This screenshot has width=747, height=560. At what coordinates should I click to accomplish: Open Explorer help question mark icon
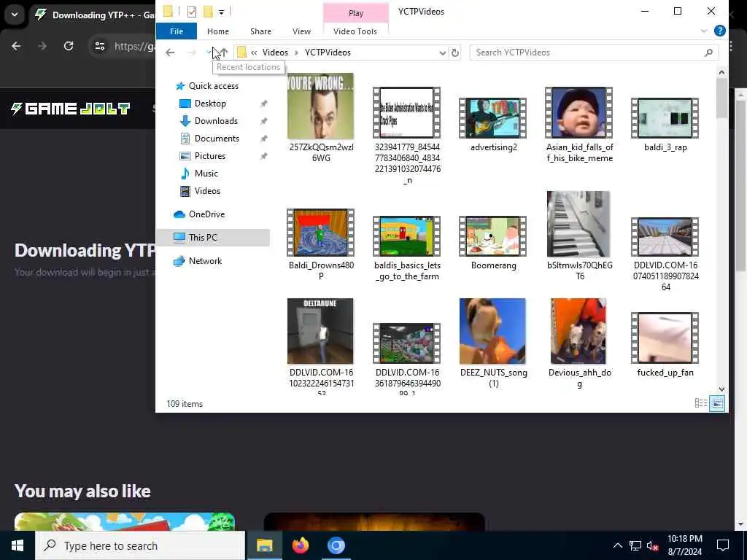(719, 31)
